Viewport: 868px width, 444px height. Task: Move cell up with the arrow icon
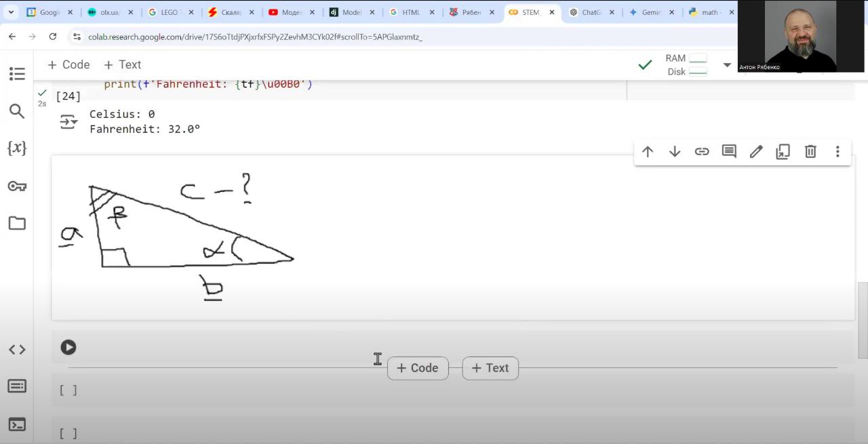(648, 152)
